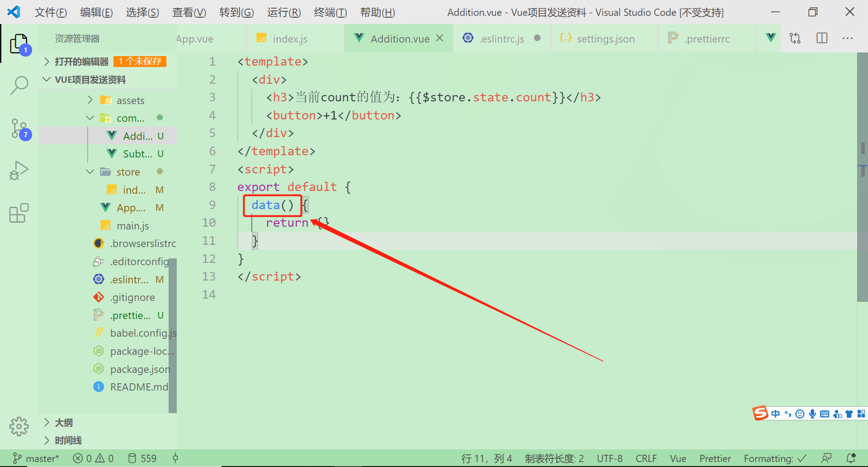
Task: Open the 文件(F) menu
Action: (51, 12)
